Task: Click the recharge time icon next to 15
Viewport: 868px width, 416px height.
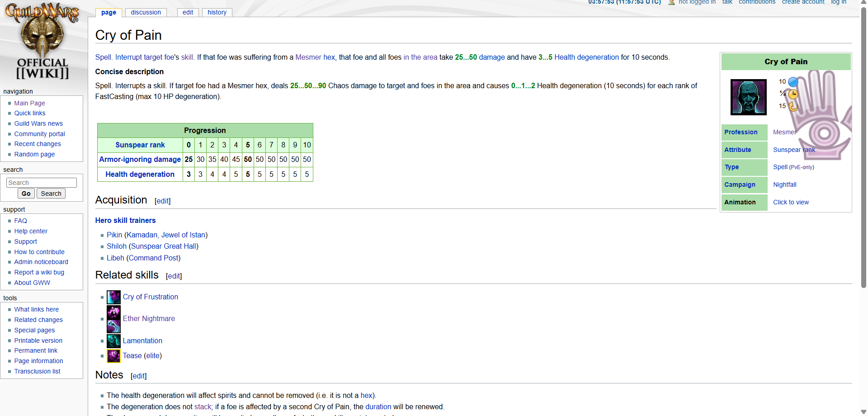Action: (793, 106)
